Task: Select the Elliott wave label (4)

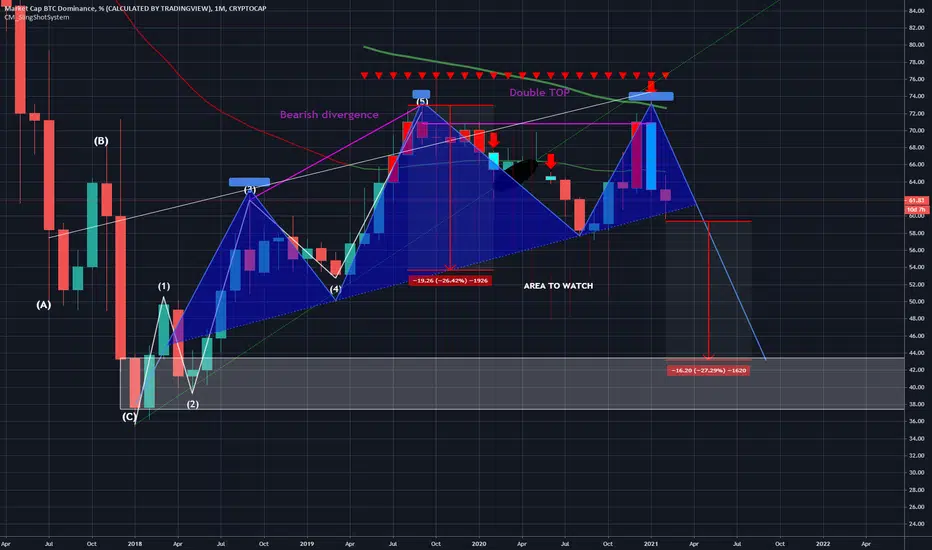Action: point(335,289)
